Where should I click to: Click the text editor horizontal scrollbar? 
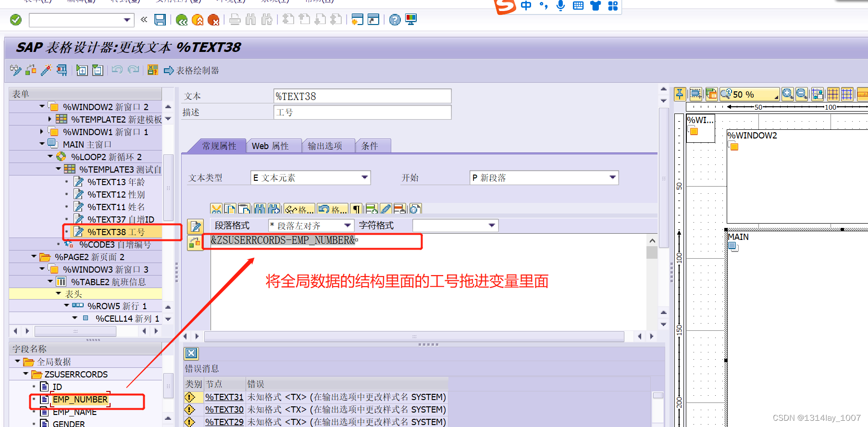coord(414,336)
